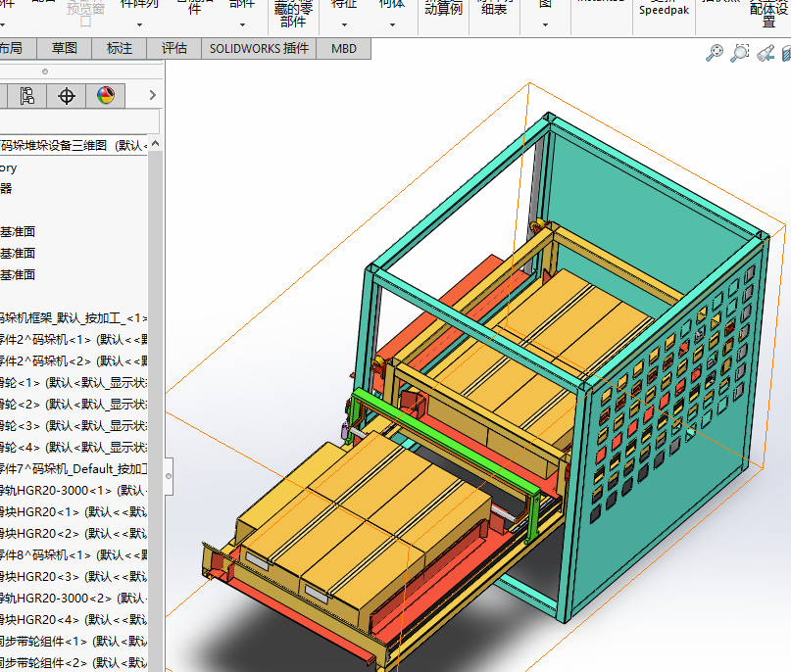Open the DisplayManager color ball tab
Screen dimensions: 791x672
(x=105, y=95)
